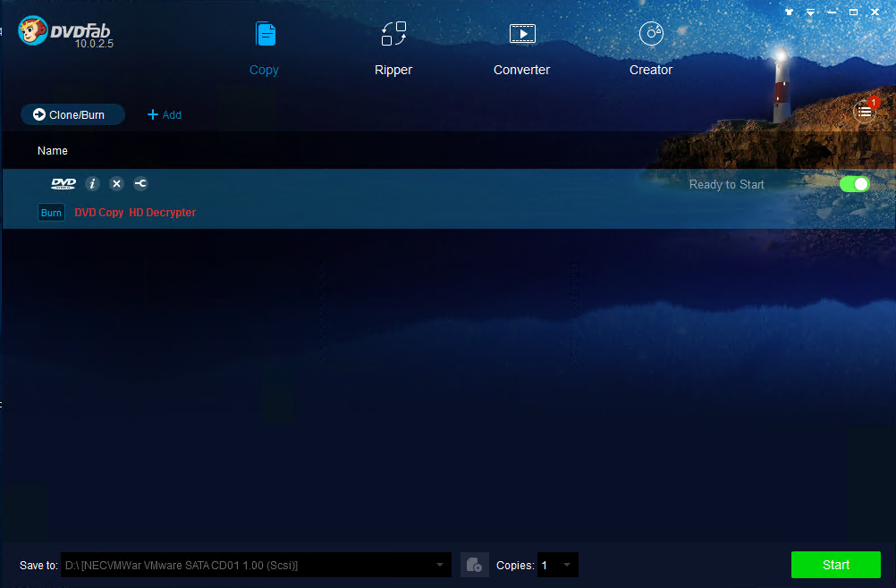The image size is (896, 588).
Task: Click the DVD Video source icon
Action: tap(63, 183)
